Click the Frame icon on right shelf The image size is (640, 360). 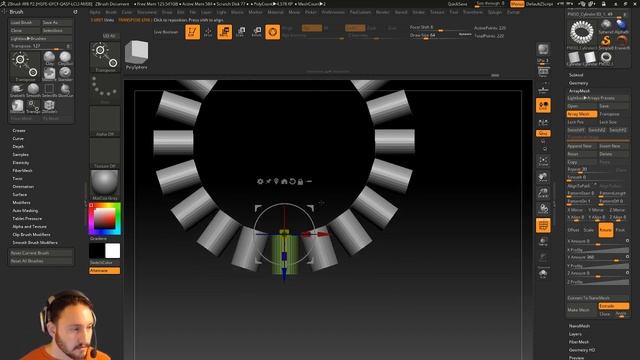(543, 161)
